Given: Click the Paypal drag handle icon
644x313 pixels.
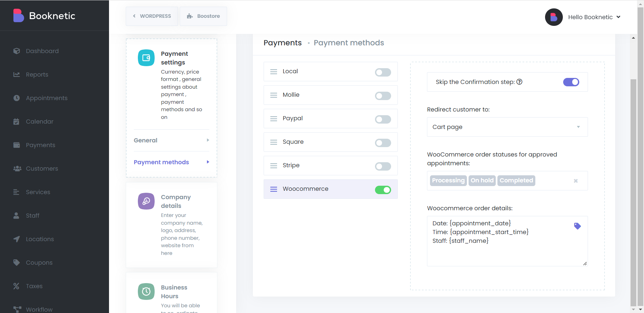Looking at the screenshot, I should [x=274, y=119].
